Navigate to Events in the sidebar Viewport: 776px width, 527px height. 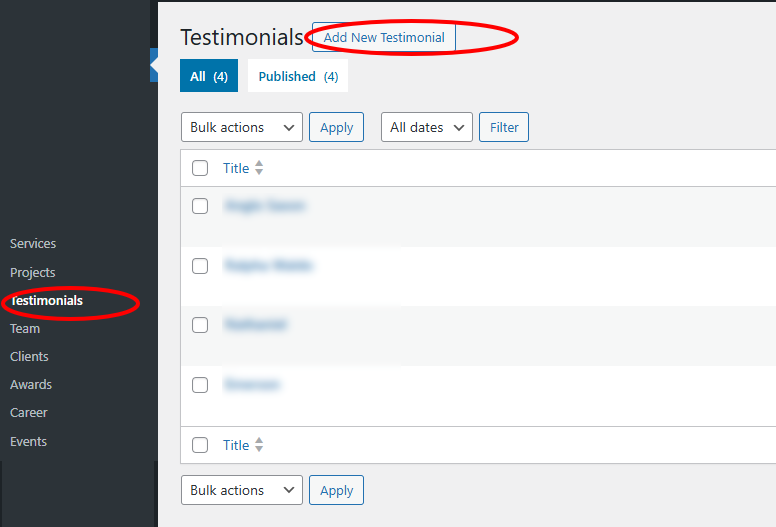[29, 441]
